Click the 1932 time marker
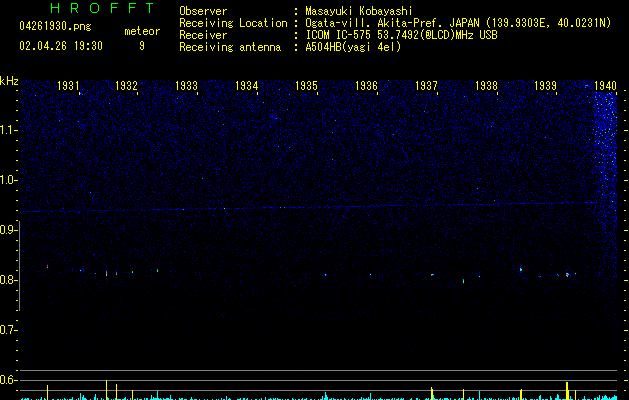Screen dimensions: 629x400 click(x=126, y=86)
